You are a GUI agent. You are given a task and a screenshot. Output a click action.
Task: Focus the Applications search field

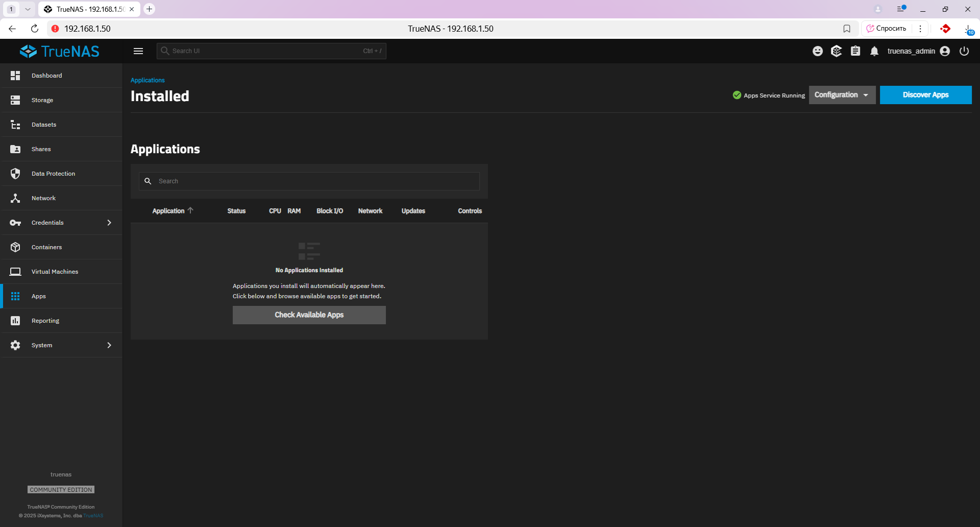click(x=316, y=181)
